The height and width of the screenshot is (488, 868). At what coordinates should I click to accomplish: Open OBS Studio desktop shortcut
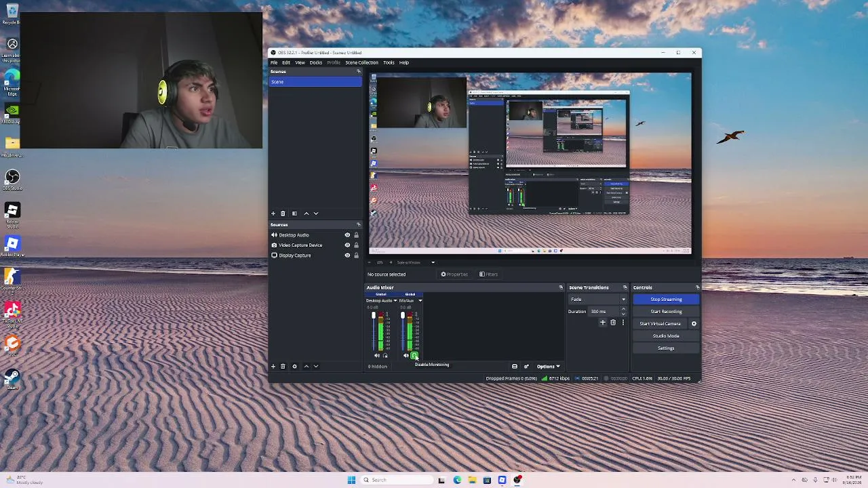click(12, 180)
